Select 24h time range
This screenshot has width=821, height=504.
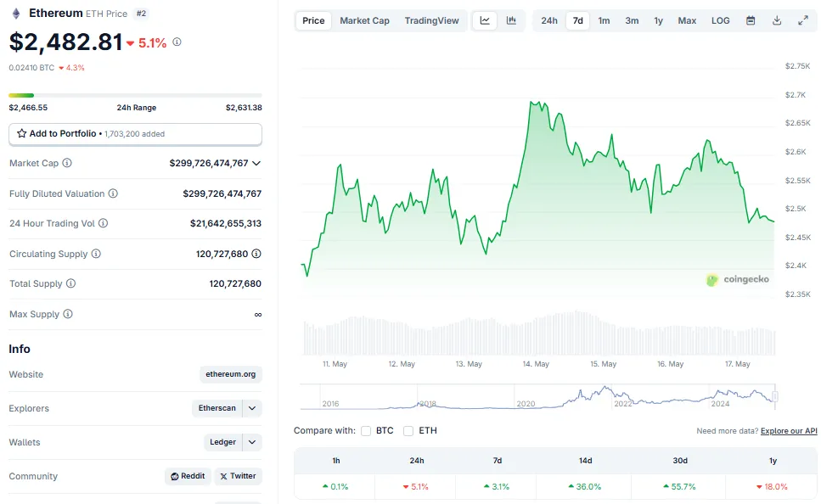pyautogui.click(x=549, y=20)
